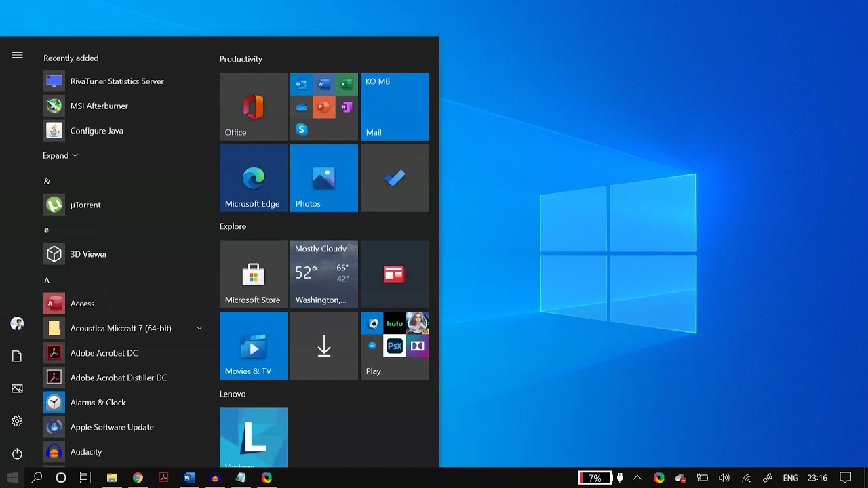
Task: Open the Weather tile showing Mostly Cloudy
Action: pyautogui.click(x=324, y=274)
